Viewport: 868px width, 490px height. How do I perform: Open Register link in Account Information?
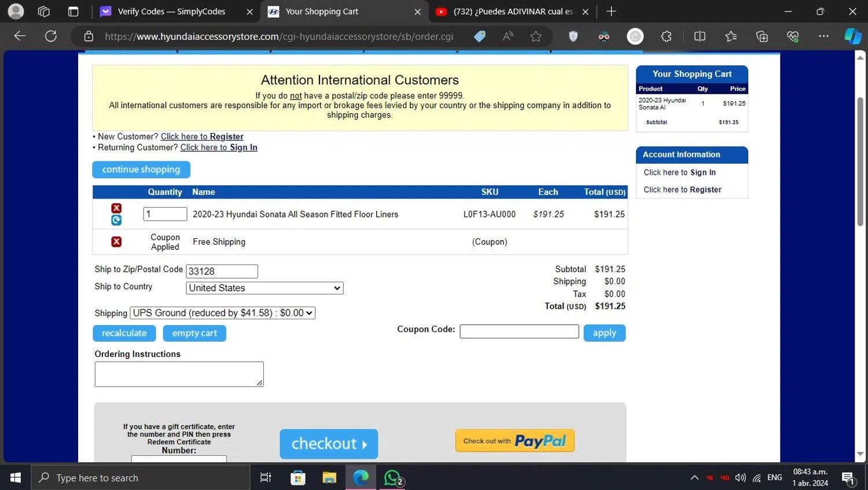tap(682, 190)
